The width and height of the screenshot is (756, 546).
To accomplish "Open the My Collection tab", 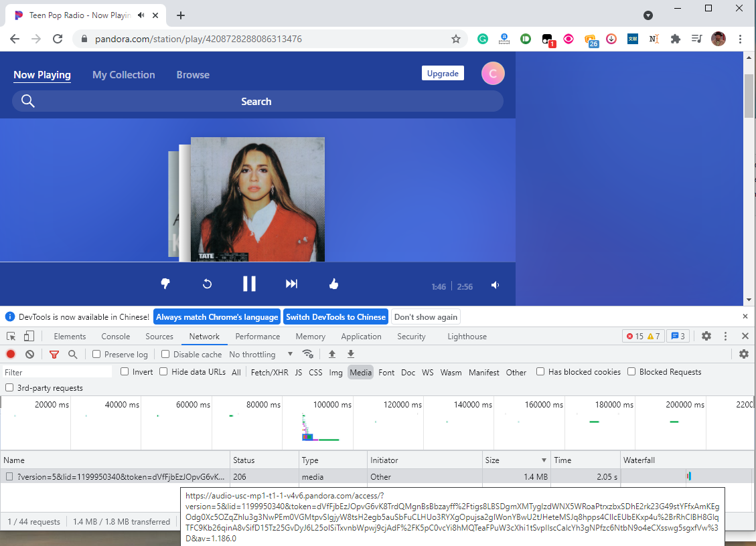I will coord(123,75).
